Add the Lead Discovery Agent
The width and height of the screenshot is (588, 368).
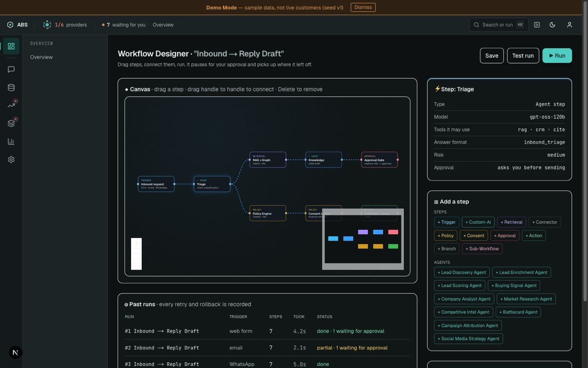coord(462,272)
